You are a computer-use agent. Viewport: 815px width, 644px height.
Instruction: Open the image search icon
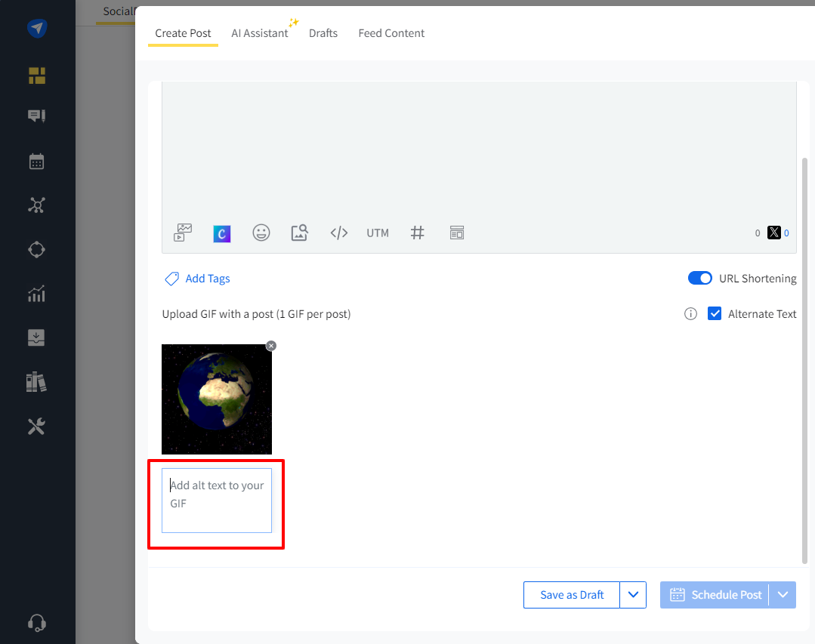pyautogui.click(x=300, y=233)
